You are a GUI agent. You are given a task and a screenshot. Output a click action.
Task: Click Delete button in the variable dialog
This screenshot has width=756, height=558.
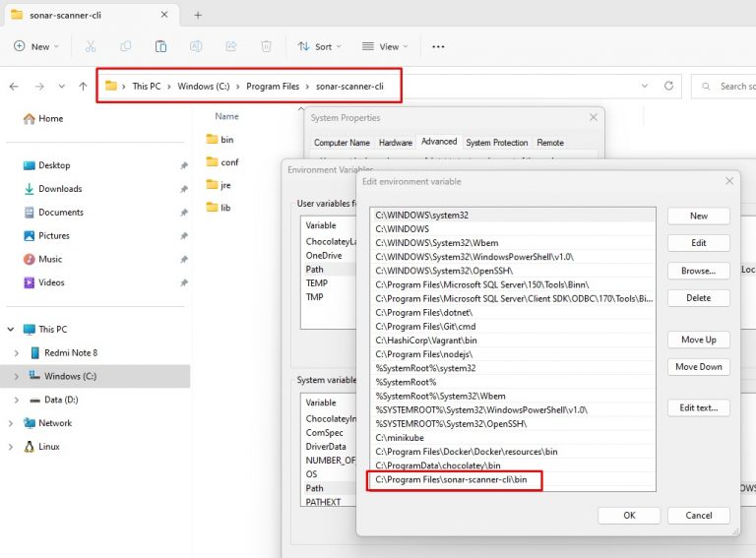point(699,298)
